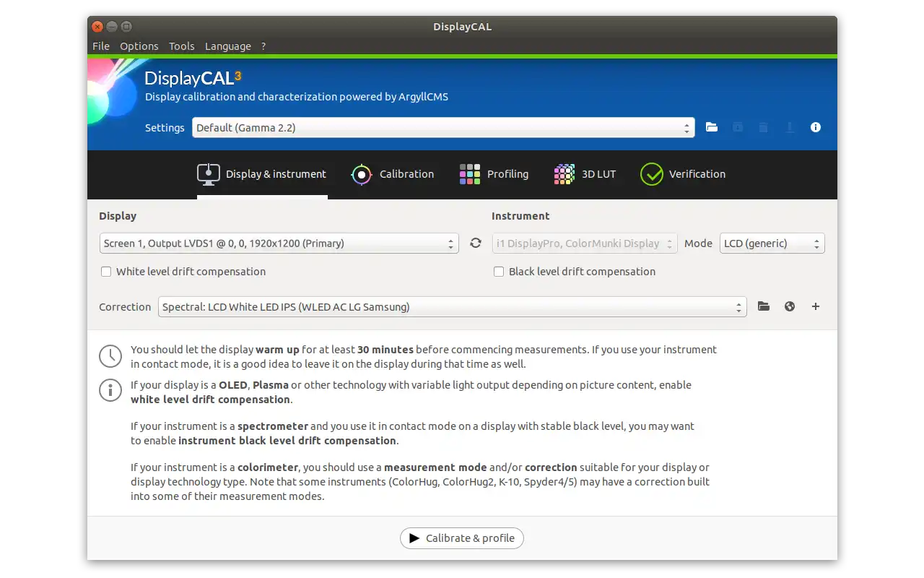The width and height of the screenshot is (924, 578).
Task: Open the Language menu
Action: (x=228, y=46)
